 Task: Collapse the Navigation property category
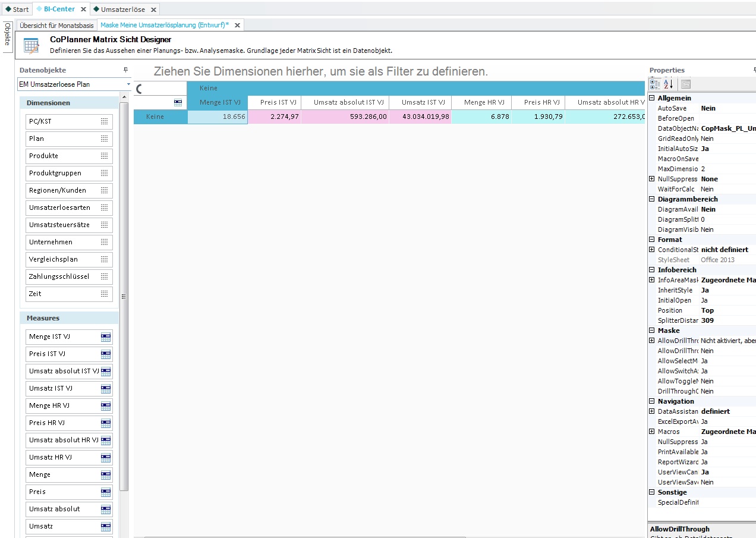click(x=652, y=401)
